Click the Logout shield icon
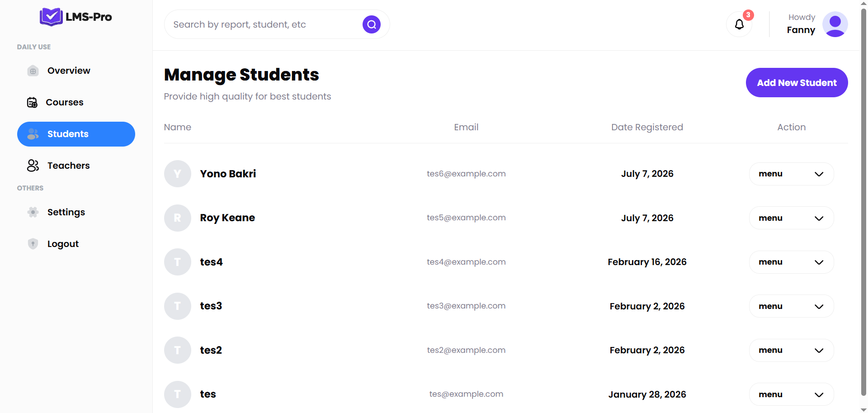868x413 pixels. (33, 244)
